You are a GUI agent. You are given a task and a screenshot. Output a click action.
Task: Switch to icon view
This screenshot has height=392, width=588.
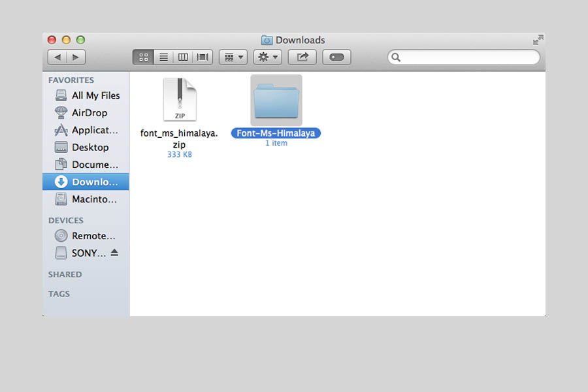pos(143,57)
